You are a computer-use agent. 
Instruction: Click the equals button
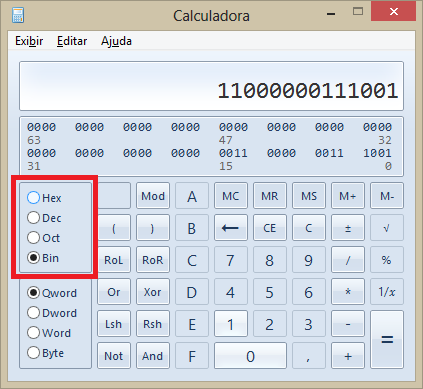pos(387,340)
